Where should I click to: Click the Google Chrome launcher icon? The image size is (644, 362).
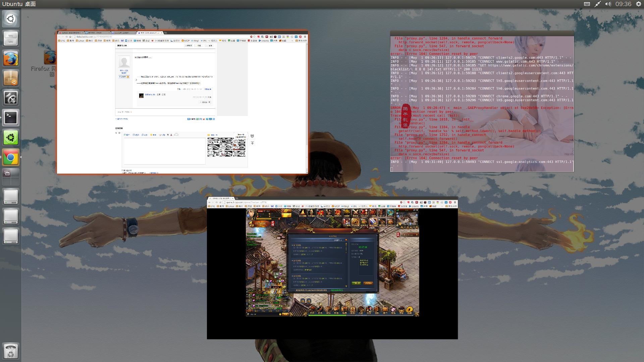tap(11, 157)
